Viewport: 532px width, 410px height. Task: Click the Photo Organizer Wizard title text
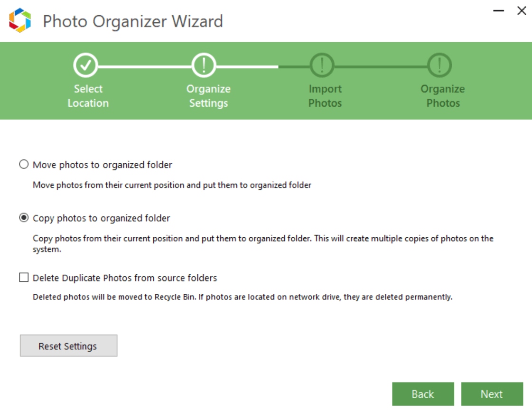point(133,21)
